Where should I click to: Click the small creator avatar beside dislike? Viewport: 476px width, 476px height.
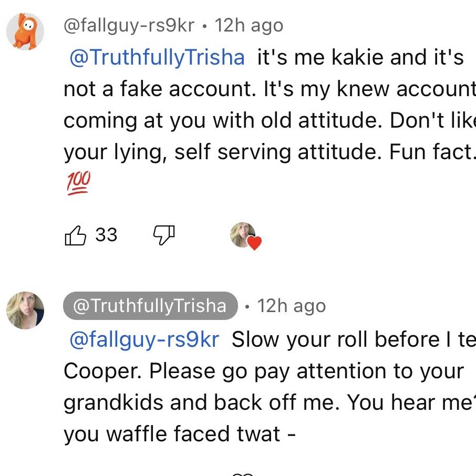(x=243, y=234)
